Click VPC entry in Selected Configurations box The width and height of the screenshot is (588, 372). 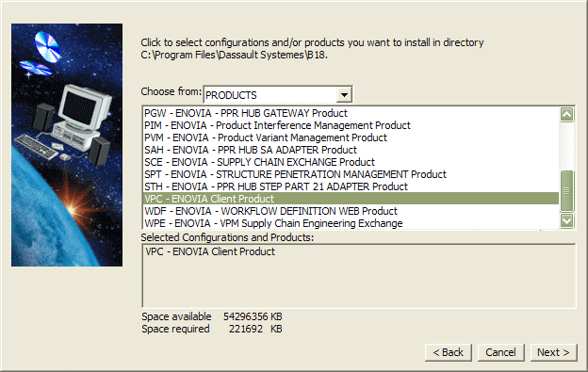pos(210,251)
